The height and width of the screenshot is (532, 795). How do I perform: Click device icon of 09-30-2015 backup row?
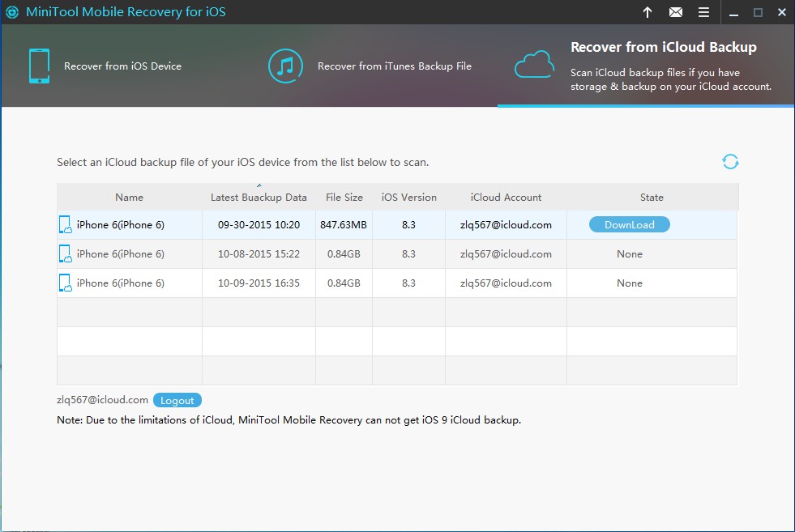click(x=65, y=224)
